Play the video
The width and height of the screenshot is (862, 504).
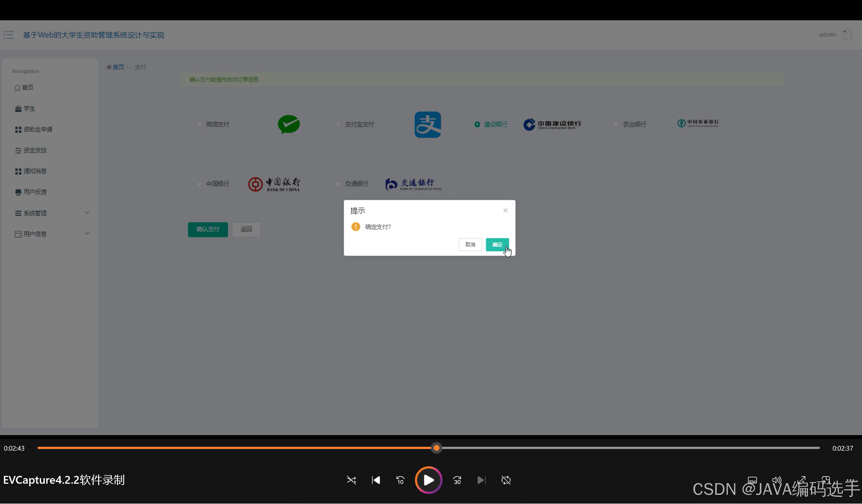pyautogui.click(x=428, y=480)
